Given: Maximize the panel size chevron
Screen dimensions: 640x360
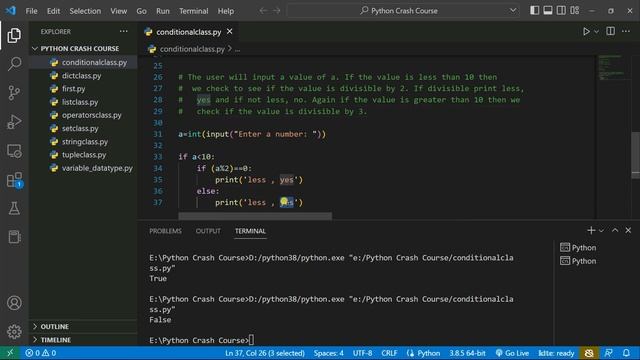Looking at the screenshot, I should [615, 231].
